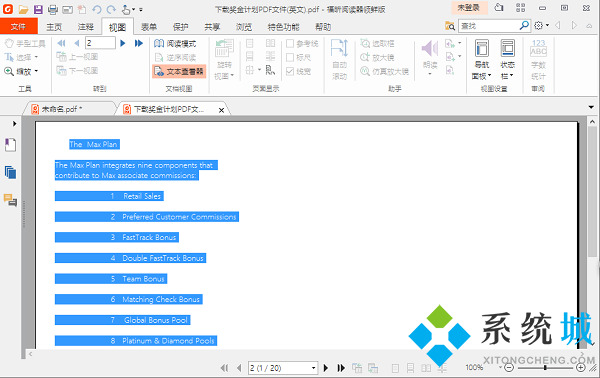Select the Hand tool (手型工具)

[25, 44]
